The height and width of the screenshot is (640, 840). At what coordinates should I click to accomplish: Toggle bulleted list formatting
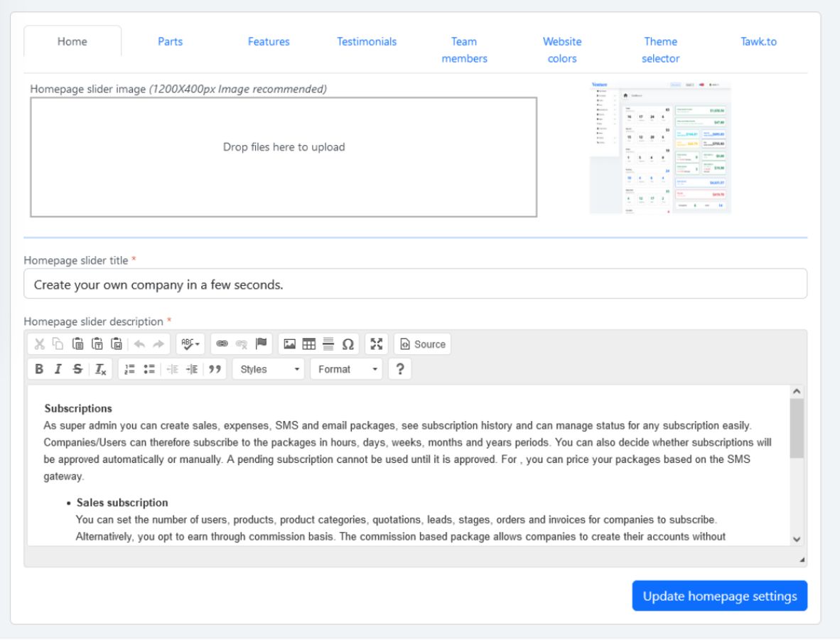tap(150, 370)
